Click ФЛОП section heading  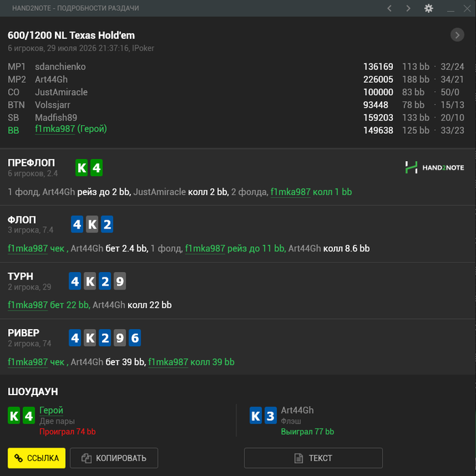pos(22,220)
